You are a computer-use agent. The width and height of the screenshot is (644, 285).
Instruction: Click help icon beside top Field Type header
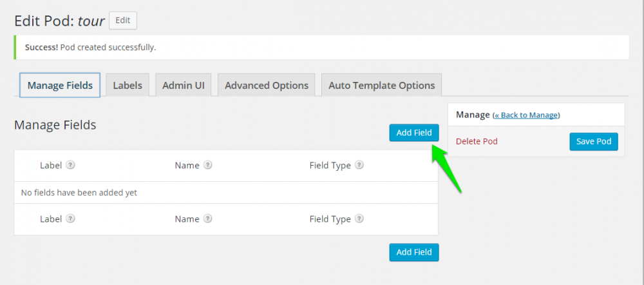359,165
